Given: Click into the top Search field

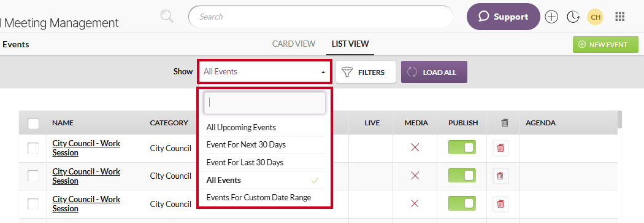Looking at the screenshot, I should click(320, 17).
